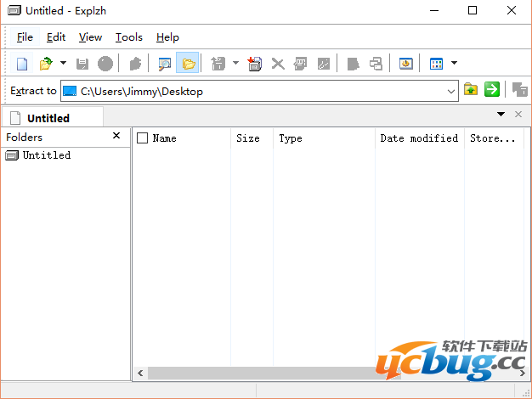Close the Folders pane

116,136
